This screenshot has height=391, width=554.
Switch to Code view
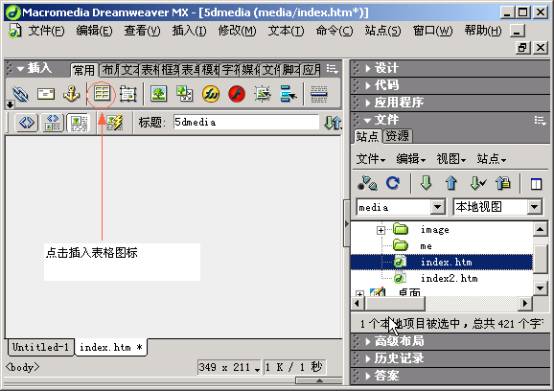[x=27, y=123]
